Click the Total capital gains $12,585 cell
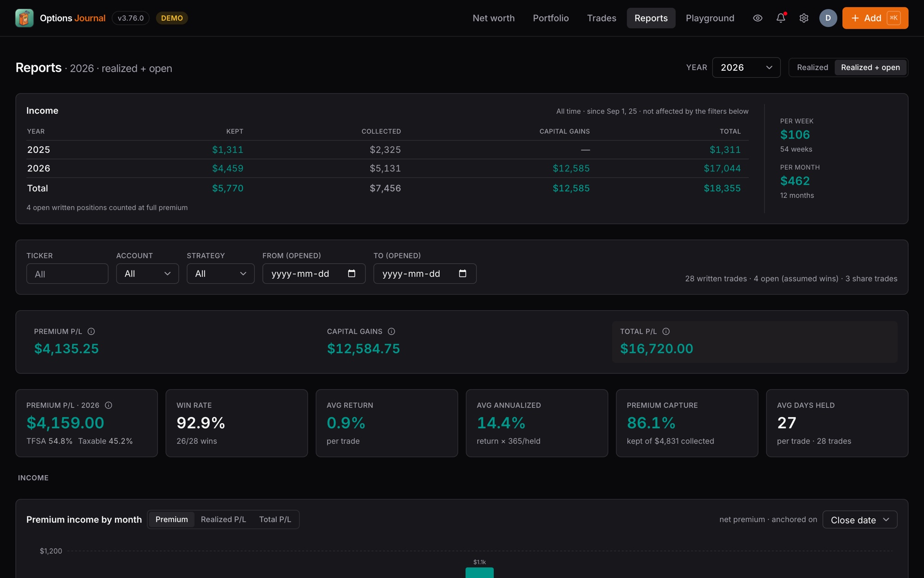This screenshot has height=578, width=924. pyautogui.click(x=571, y=188)
